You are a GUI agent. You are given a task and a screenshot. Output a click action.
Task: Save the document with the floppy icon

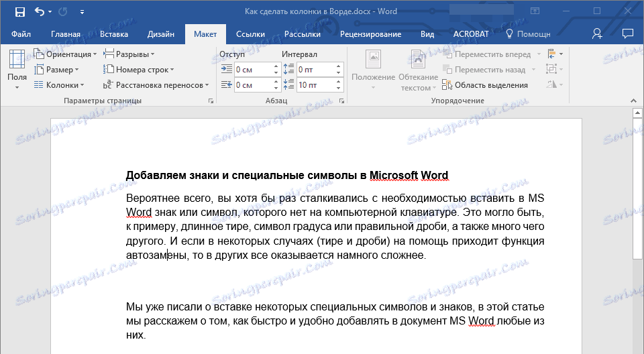click(x=19, y=12)
